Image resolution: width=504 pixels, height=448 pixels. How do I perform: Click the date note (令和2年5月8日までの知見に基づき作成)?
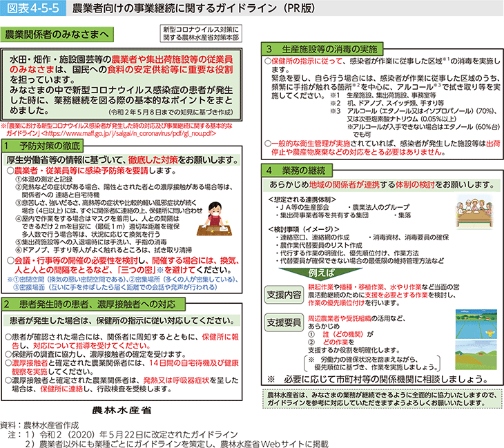pyautogui.click(x=171, y=113)
